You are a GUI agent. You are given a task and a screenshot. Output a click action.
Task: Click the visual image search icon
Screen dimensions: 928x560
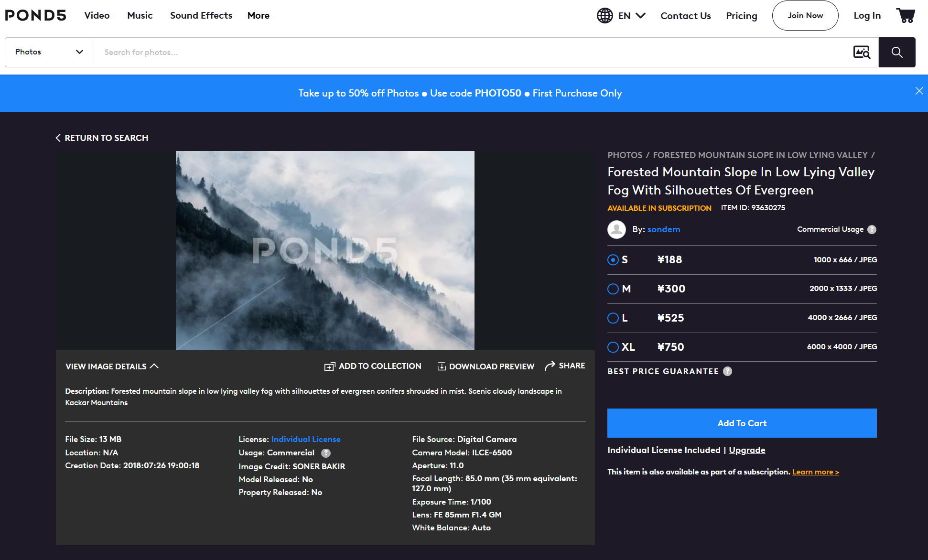tap(862, 52)
